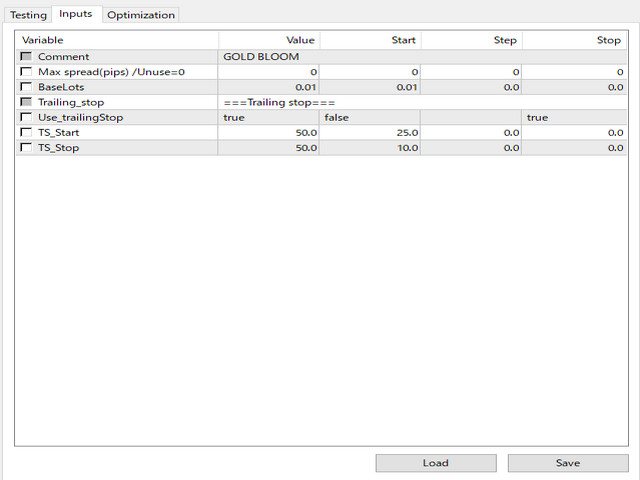Viewport: 640px width, 480px height.
Task: Select the BaseLots Value cell 0.01
Action: [269, 87]
